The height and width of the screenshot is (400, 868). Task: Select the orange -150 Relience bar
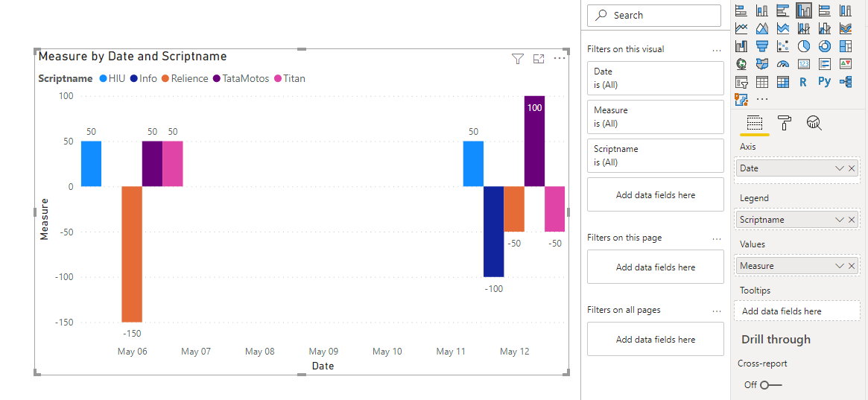pyautogui.click(x=132, y=254)
